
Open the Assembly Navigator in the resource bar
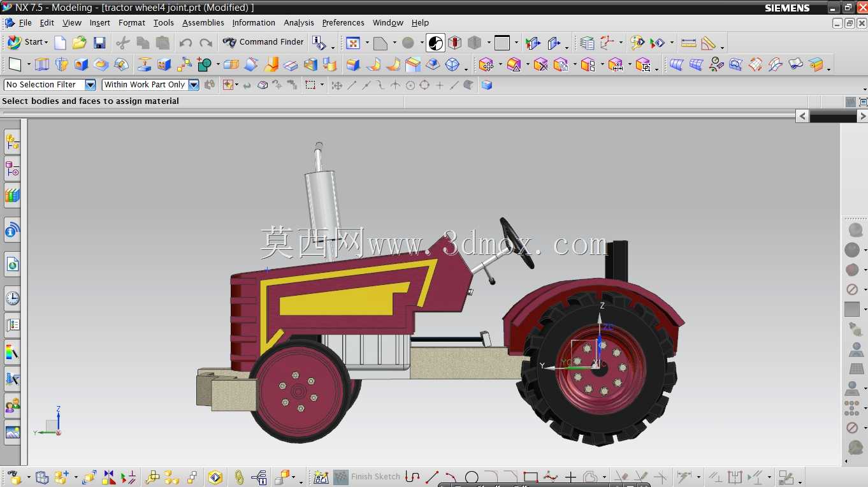(12, 142)
